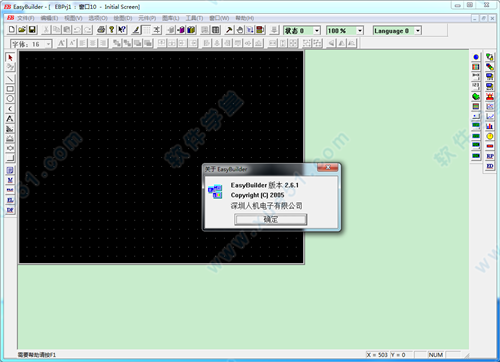Click the EasyBuilder icon in About dialog

click(215, 192)
